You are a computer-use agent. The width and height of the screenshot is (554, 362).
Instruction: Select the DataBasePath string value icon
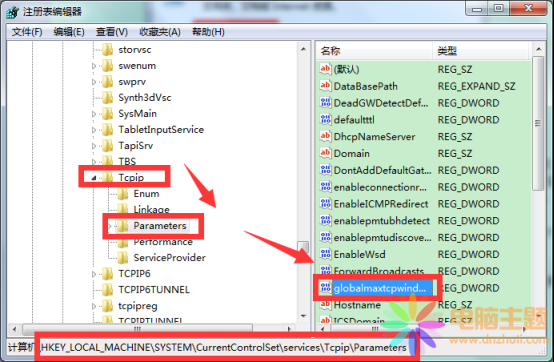[325, 86]
